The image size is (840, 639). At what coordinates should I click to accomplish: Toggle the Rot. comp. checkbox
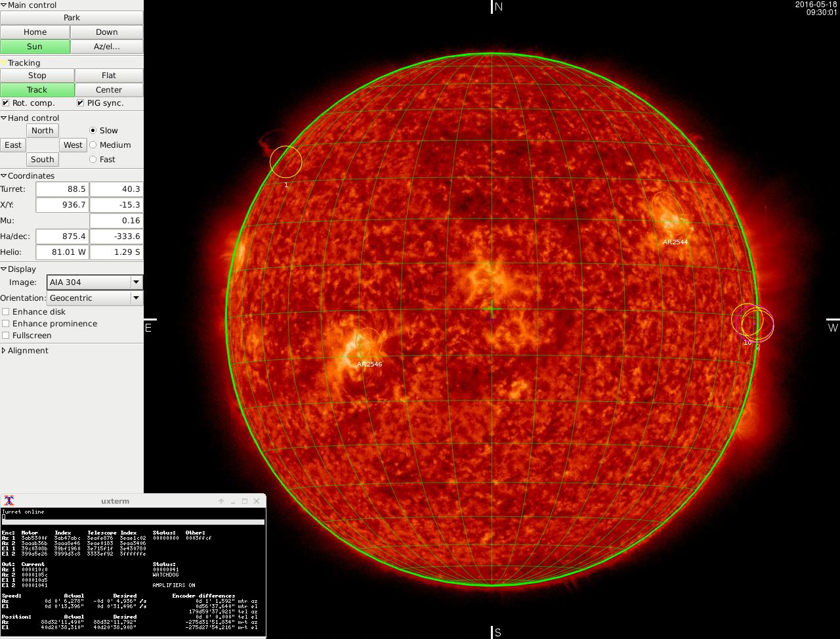[6, 103]
